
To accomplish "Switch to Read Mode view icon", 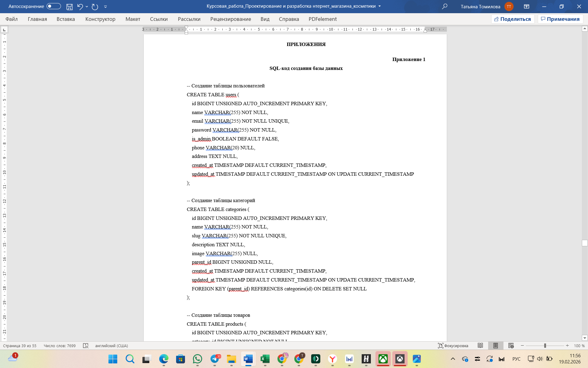I will click(x=480, y=346).
